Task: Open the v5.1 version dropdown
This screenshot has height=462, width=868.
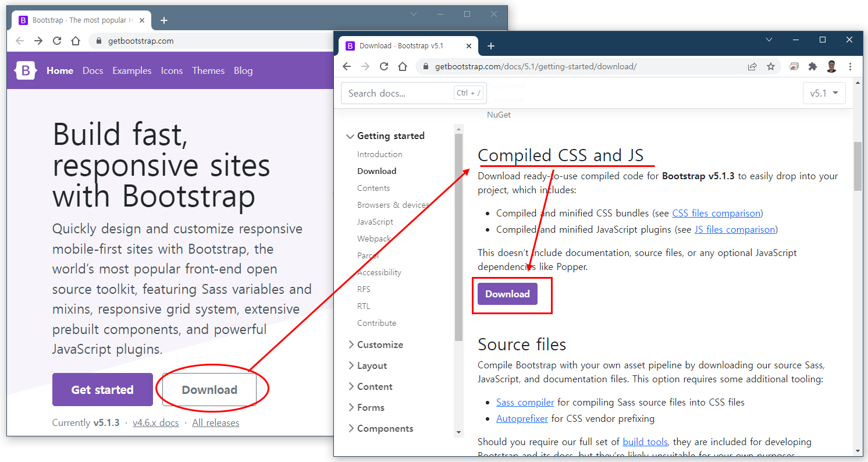Action: [824, 93]
